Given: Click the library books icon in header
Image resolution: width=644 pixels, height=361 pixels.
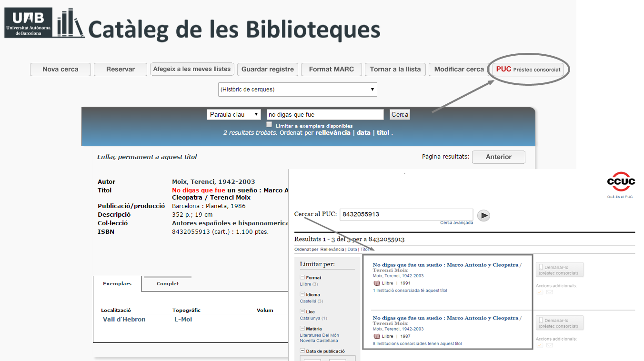Looking at the screenshot, I should pos(70,23).
